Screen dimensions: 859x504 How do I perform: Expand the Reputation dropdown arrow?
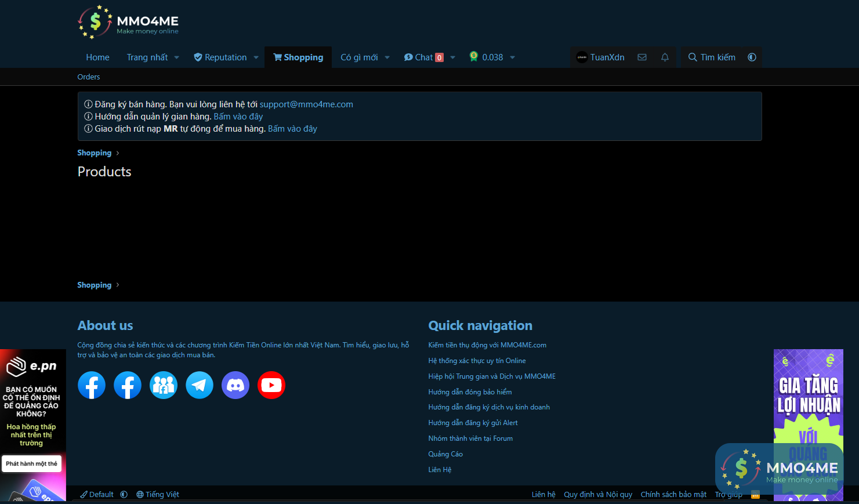coord(256,57)
